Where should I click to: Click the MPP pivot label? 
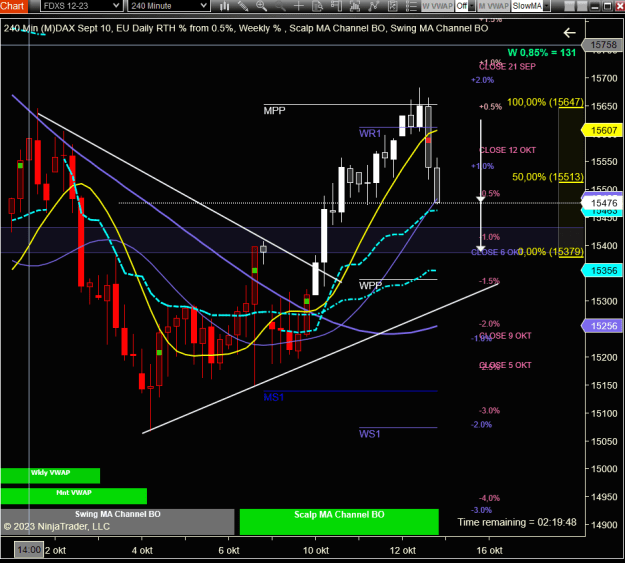click(x=274, y=110)
